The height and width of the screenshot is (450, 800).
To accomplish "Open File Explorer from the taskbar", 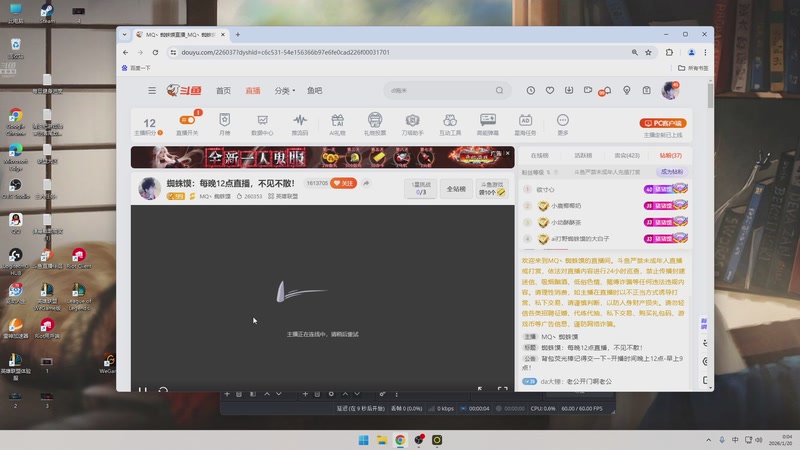I will (382, 440).
